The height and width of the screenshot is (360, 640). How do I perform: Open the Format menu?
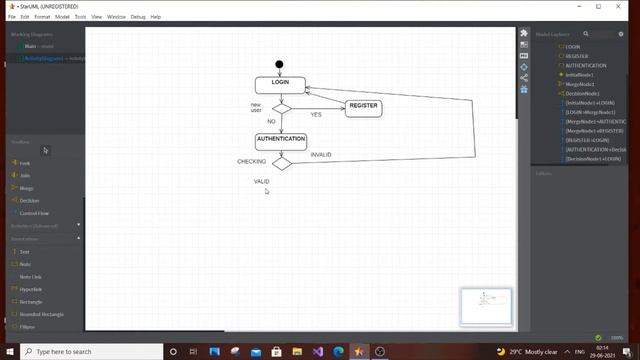(42, 17)
